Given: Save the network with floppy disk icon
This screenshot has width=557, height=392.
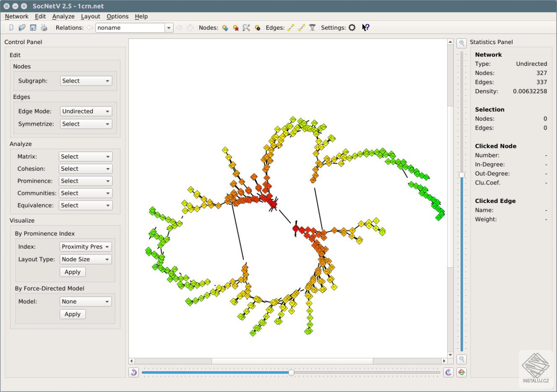Looking at the screenshot, I should [x=33, y=28].
